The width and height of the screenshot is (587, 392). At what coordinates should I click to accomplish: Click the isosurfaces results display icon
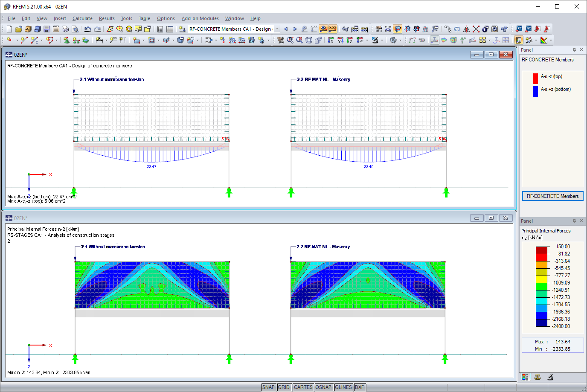coord(444,40)
